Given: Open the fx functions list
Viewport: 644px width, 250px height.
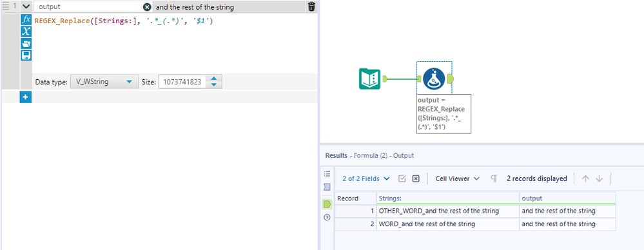Looking at the screenshot, I should click(26, 19).
